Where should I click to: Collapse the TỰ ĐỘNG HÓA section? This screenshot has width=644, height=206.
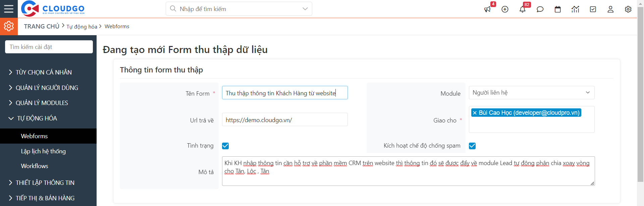(x=37, y=118)
